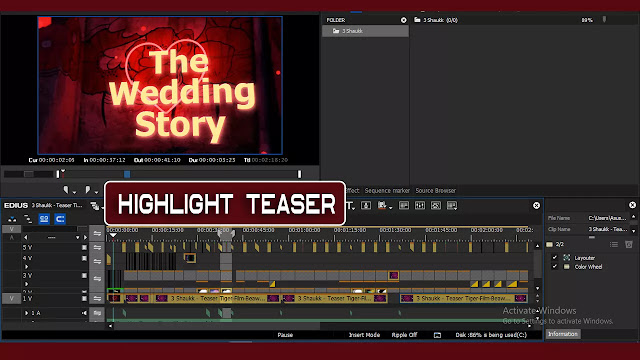
Task: Click the Out point handle on the preview position bar
Action: [299, 174]
